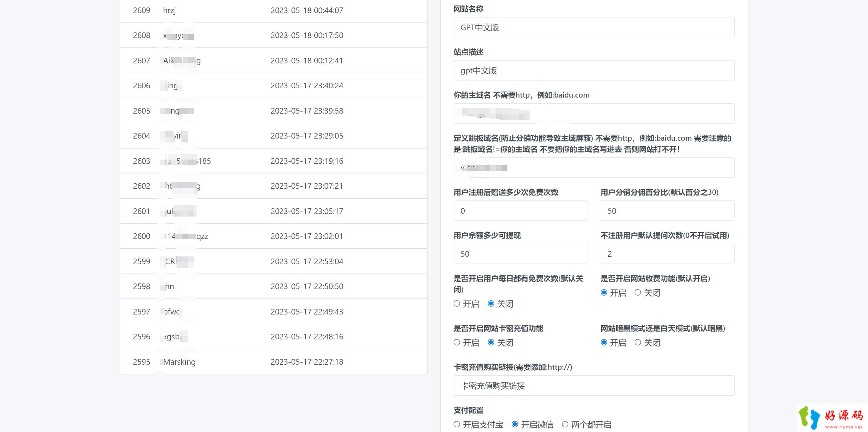Click ID cell 2600
The height and width of the screenshot is (432, 868).
(x=141, y=236)
